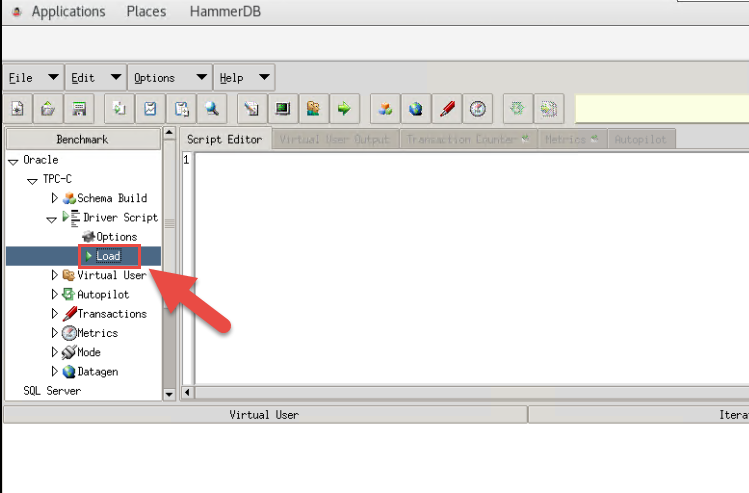
Task: Click the monitor screen toolbar icon
Action: [283, 109]
